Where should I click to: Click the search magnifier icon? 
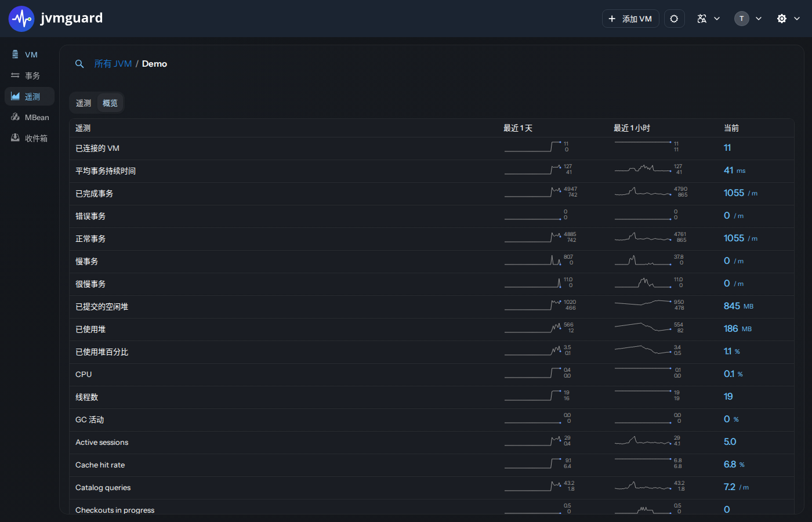pyautogui.click(x=79, y=64)
